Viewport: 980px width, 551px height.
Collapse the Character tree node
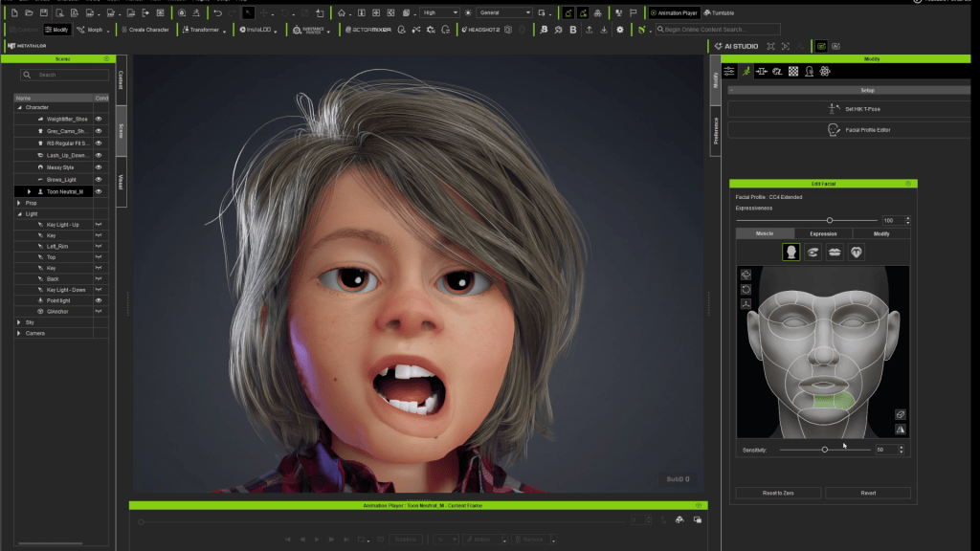click(x=19, y=107)
